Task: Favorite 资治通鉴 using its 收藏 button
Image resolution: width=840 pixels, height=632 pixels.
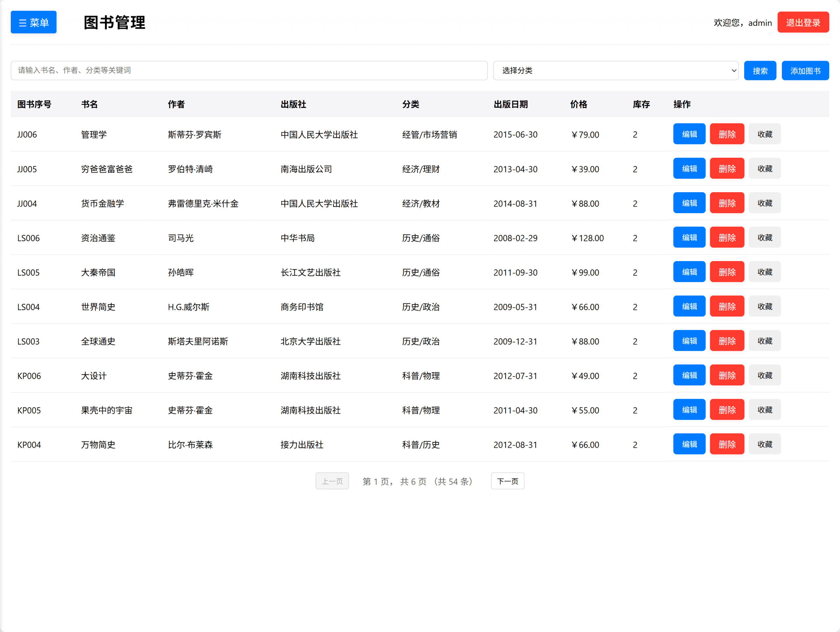Action: click(765, 237)
